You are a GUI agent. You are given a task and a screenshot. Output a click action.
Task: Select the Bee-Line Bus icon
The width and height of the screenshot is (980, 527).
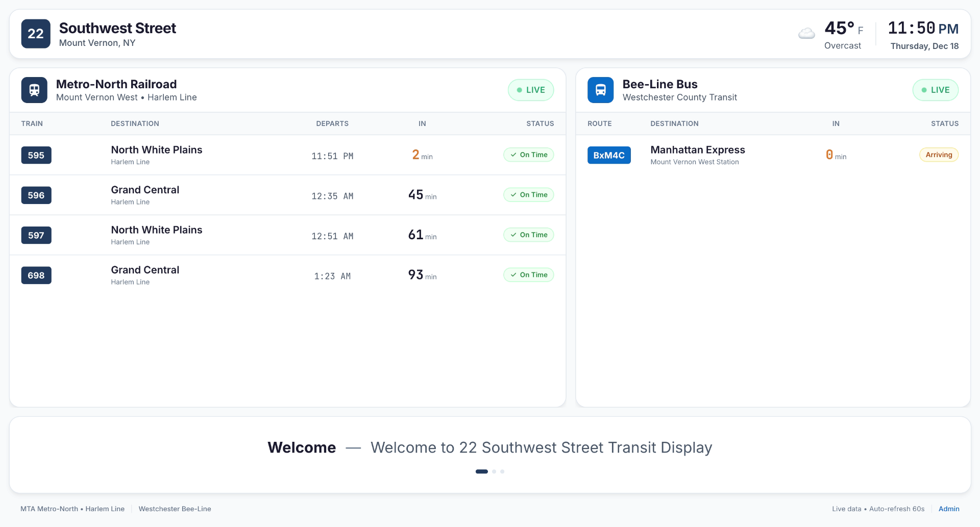[x=600, y=90]
